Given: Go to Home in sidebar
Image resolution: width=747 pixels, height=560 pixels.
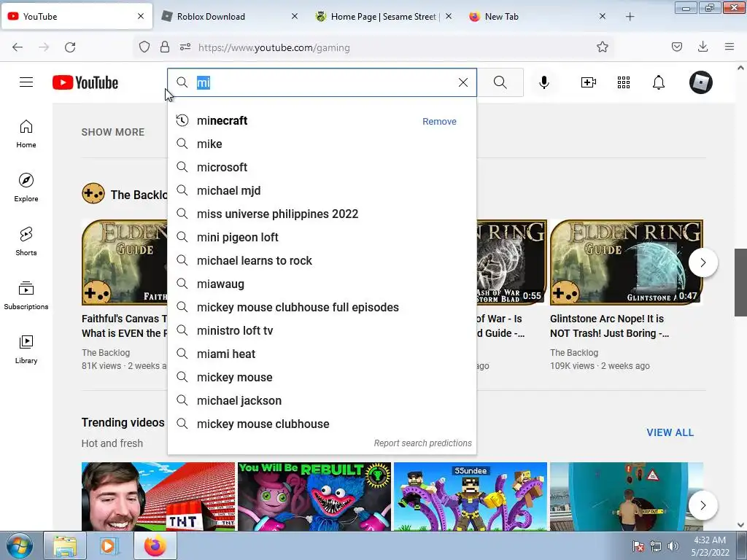Looking at the screenshot, I should 26,134.
